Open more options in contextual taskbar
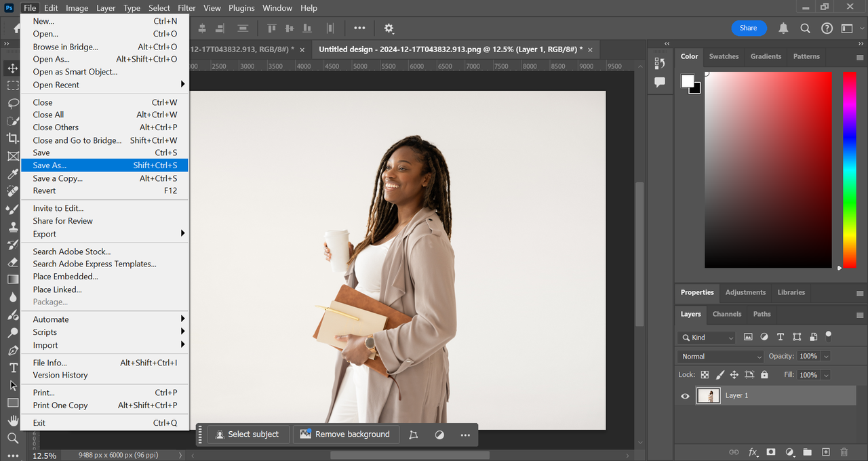 click(x=465, y=435)
